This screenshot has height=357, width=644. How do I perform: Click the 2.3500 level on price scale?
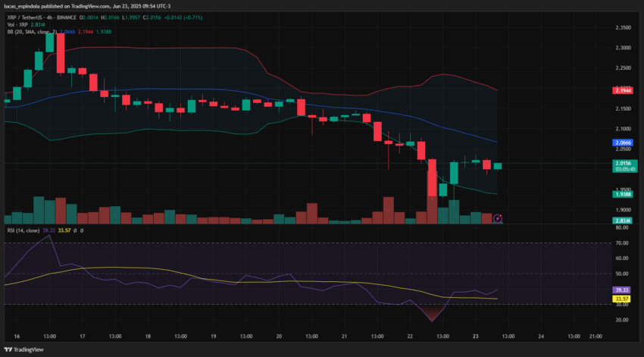pos(623,27)
